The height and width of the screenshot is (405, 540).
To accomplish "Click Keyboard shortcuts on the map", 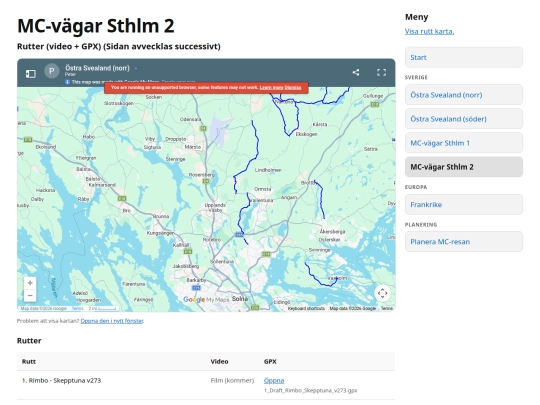I will pyautogui.click(x=306, y=309).
